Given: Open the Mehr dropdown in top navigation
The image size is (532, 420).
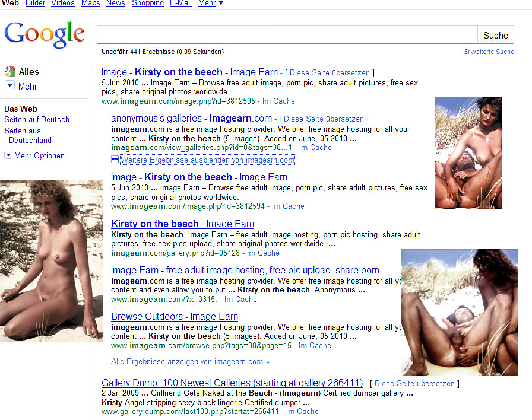Looking at the screenshot, I should click(210, 3).
